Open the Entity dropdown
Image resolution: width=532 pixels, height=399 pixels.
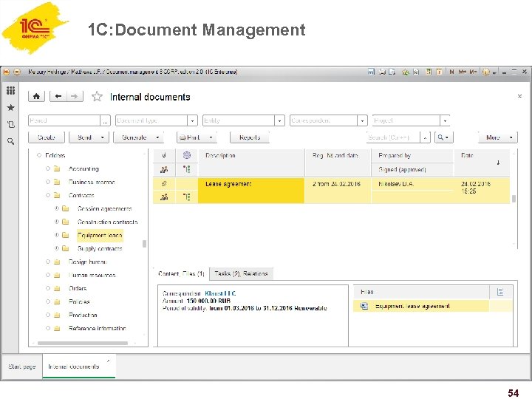click(x=279, y=120)
